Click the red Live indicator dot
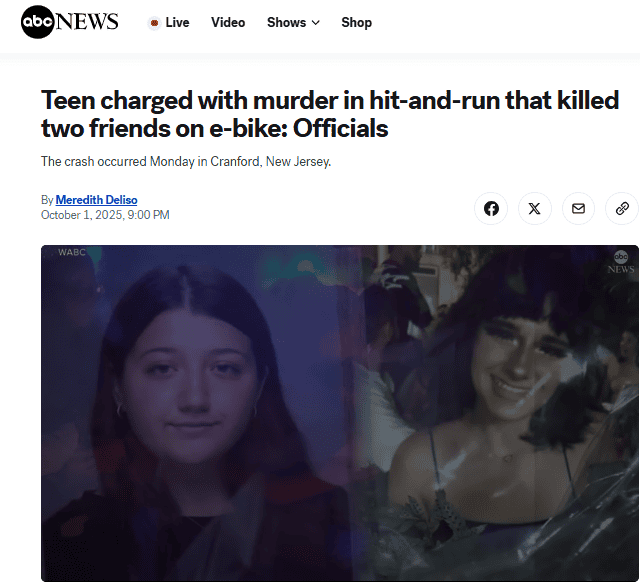Image resolution: width=640 pixels, height=582 pixels. (x=154, y=23)
